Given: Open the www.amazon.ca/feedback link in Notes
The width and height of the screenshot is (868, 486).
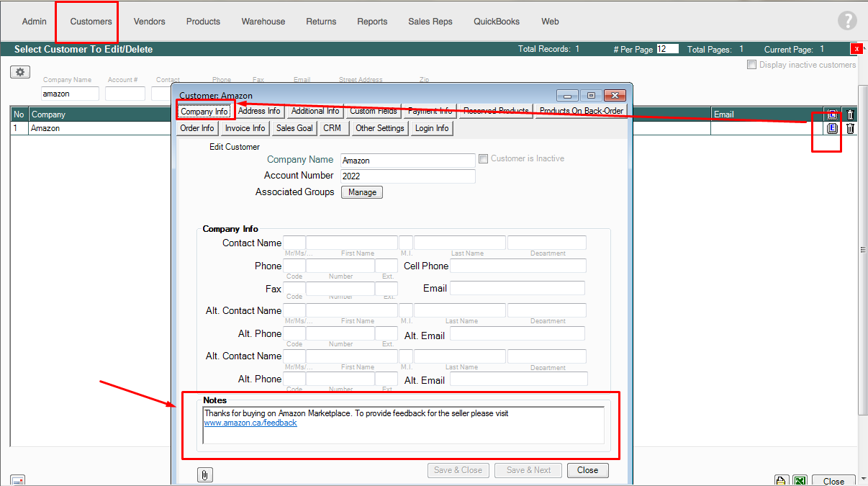Looking at the screenshot, I should point(250,423).
